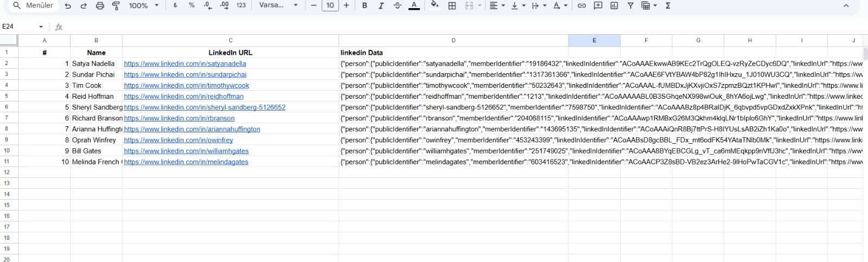This screenshot has height=262, width=868.
Task: Insert a link
Action: [582, 5]
